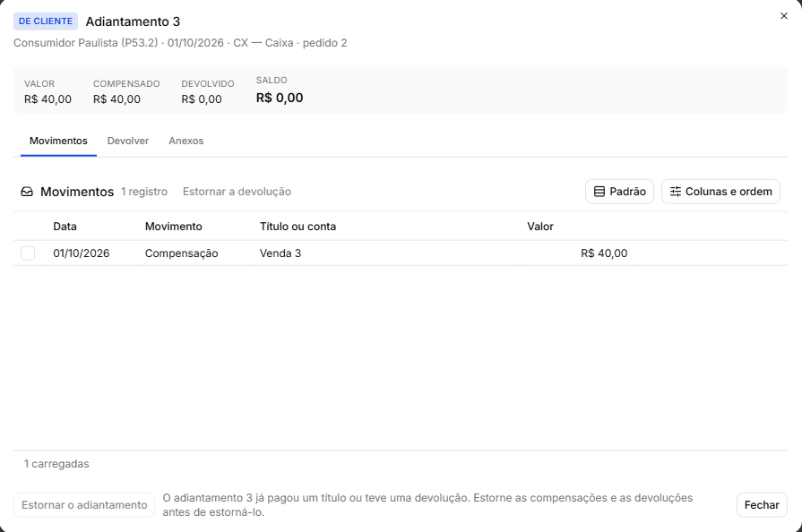
Task: Tick the checkbox for the 01/10/2026 row
Action: point(28,253)
